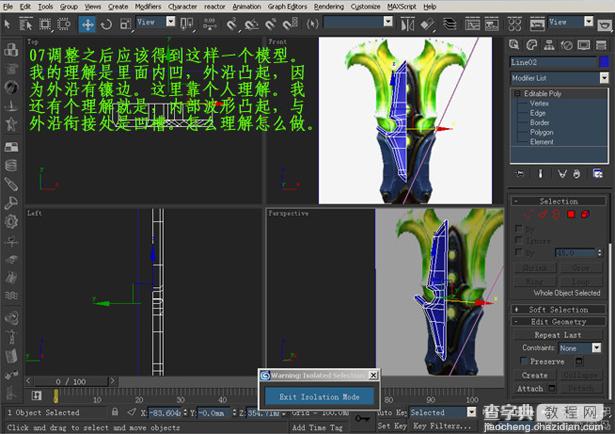
Task: Open the Select by Name tool
Action: (x=26, y=24)
